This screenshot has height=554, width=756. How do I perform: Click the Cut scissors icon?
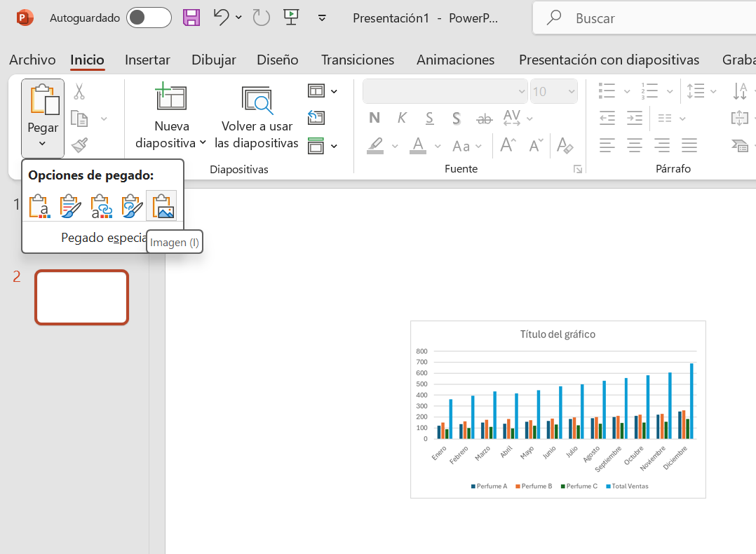(79, 92)
